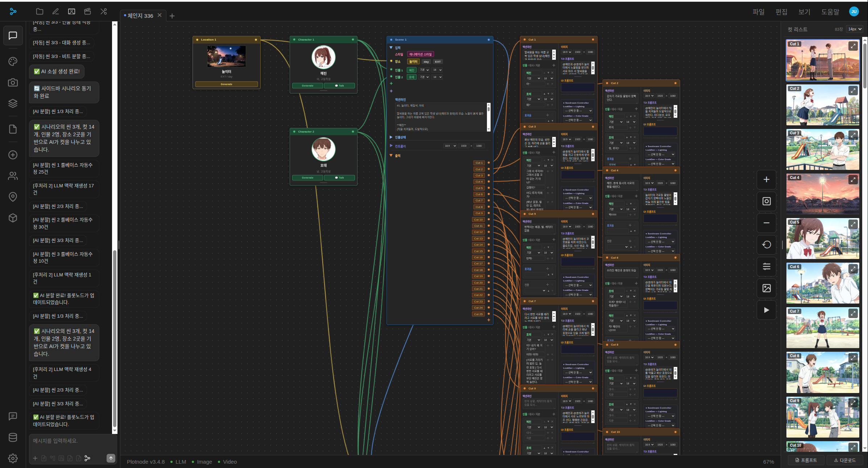This screenshot has width=868, height=468.
Task: Switch to the 체인지 336 tab
Action: (140, 16)
